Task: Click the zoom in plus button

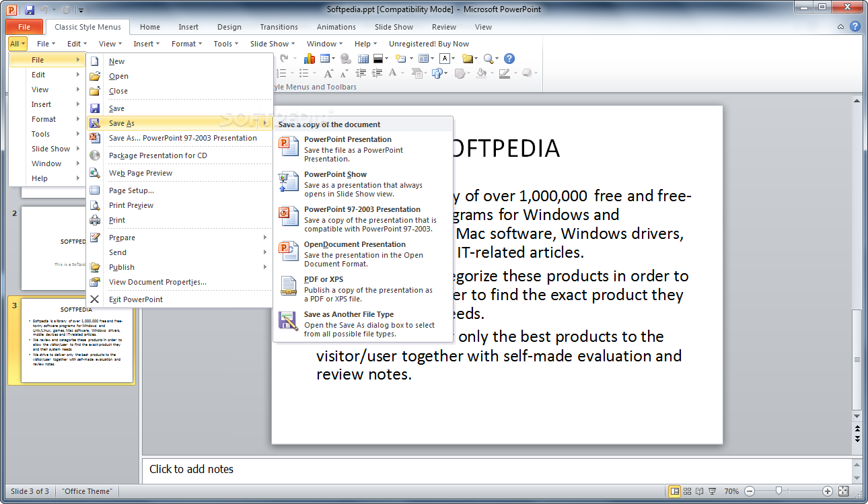Action: point(828,491)
